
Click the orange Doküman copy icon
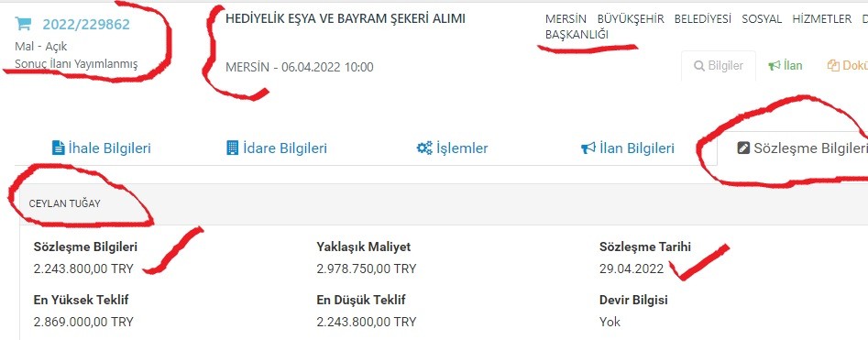coord(833,66)
